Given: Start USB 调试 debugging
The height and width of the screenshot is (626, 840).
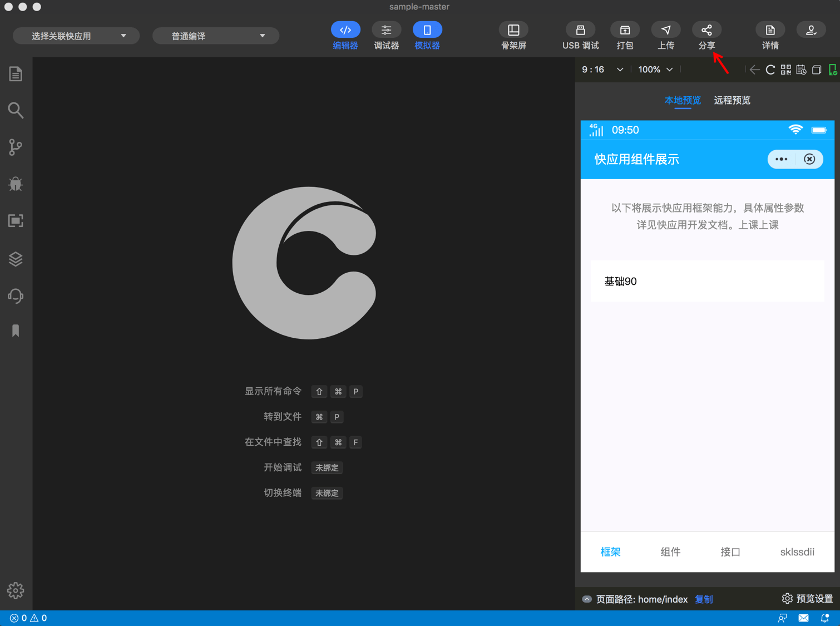Looking at the screenshot, I should click(x=580, y=35).
